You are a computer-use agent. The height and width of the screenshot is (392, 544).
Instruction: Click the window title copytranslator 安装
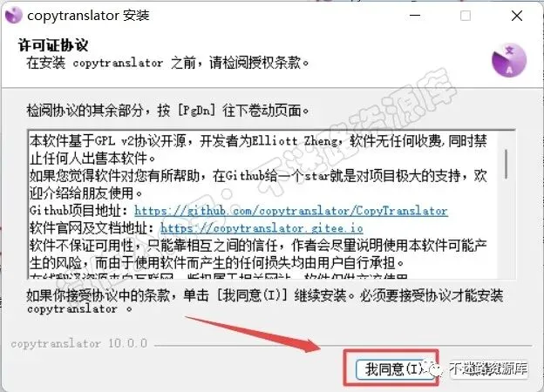[x=88, y=16]
